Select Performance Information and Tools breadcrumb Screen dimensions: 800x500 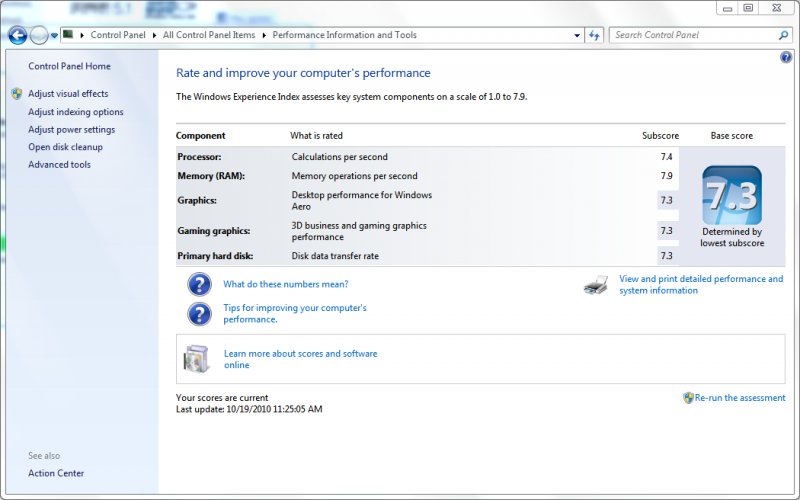[x=344, y=35]
